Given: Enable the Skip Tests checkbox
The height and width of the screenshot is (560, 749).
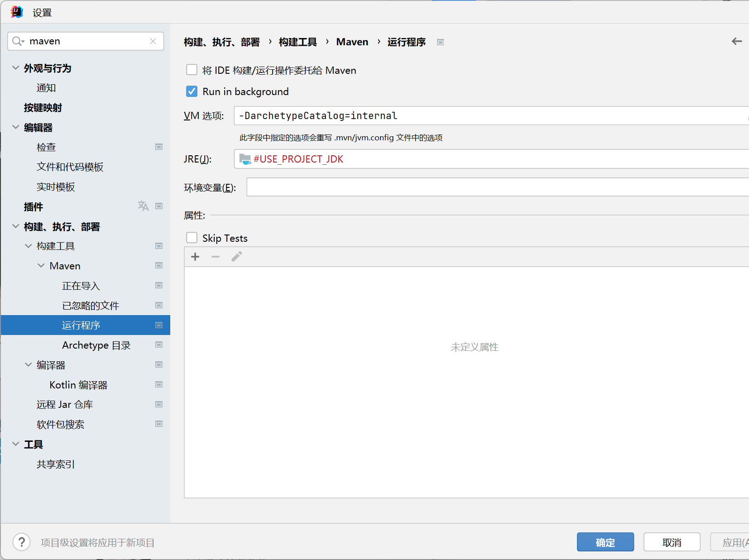Looking at the screenshot, I should (x=192, y=237).
